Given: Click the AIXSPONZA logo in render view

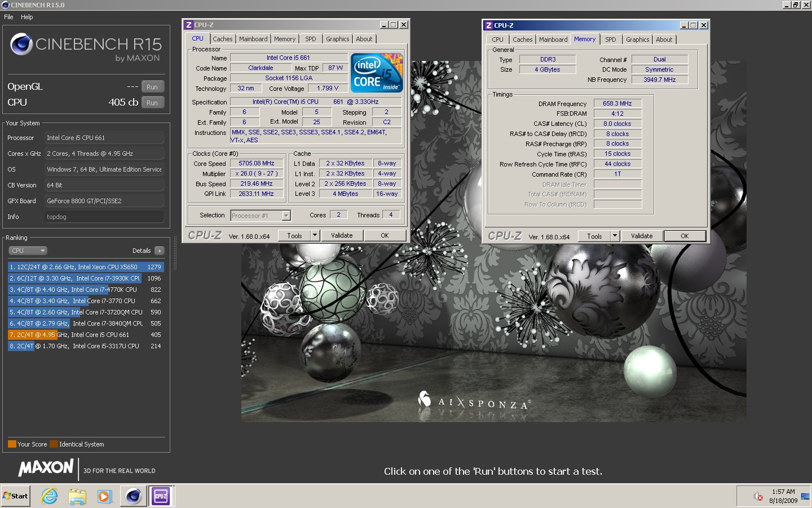Looking at the screenshot, I should pyautogui.click(x=474, y=401).
